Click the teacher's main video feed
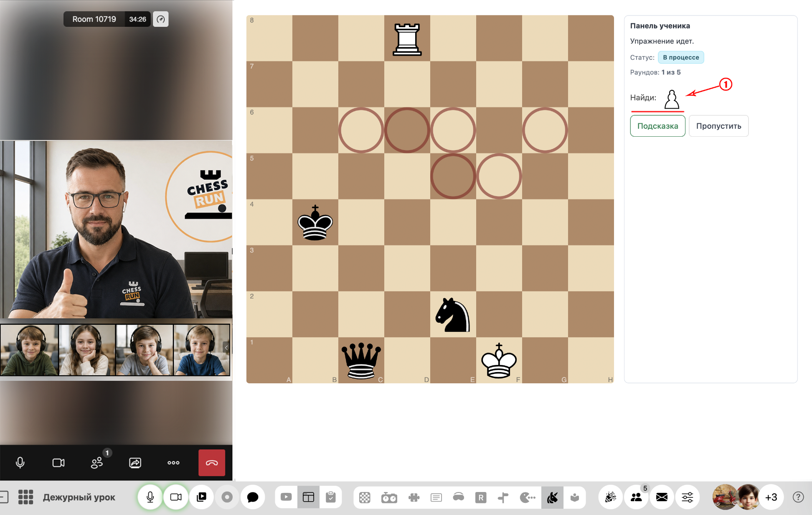 (116, 229)
